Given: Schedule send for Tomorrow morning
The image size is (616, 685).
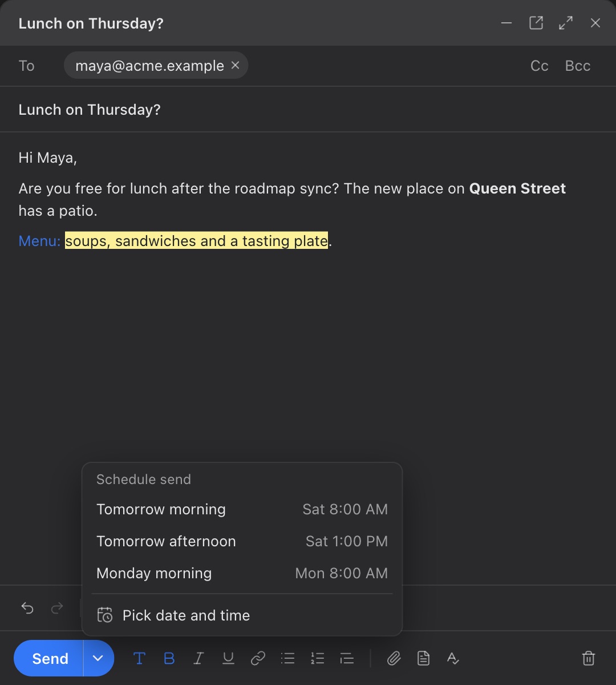Looking at the screenshot, I should click(242, 509).
